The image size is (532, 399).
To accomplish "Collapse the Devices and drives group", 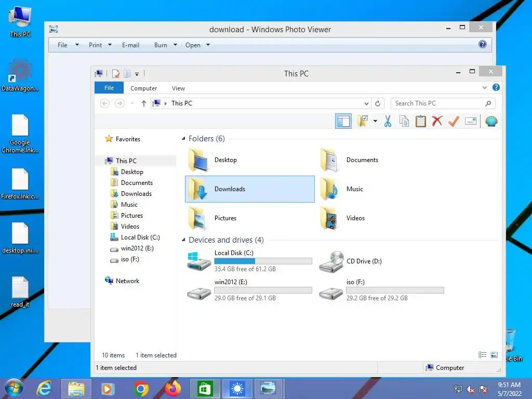I will tap(183, 240).
